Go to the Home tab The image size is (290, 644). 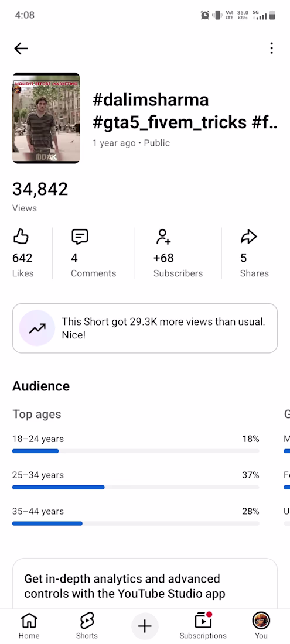[29, 626]
